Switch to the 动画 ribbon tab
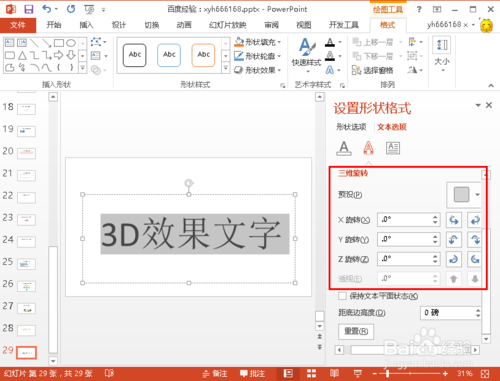 pyautogui.click(x=184, y=25)
